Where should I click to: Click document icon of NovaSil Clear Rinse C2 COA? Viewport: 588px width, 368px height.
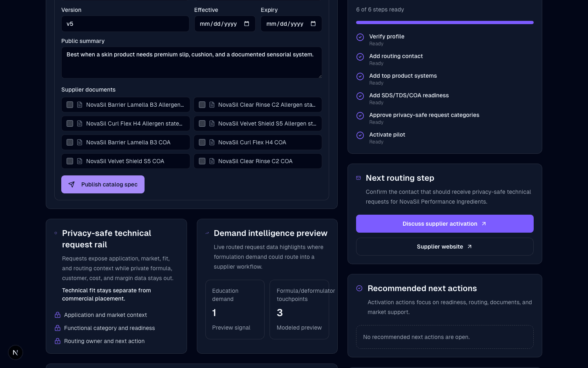coord(212,161)
